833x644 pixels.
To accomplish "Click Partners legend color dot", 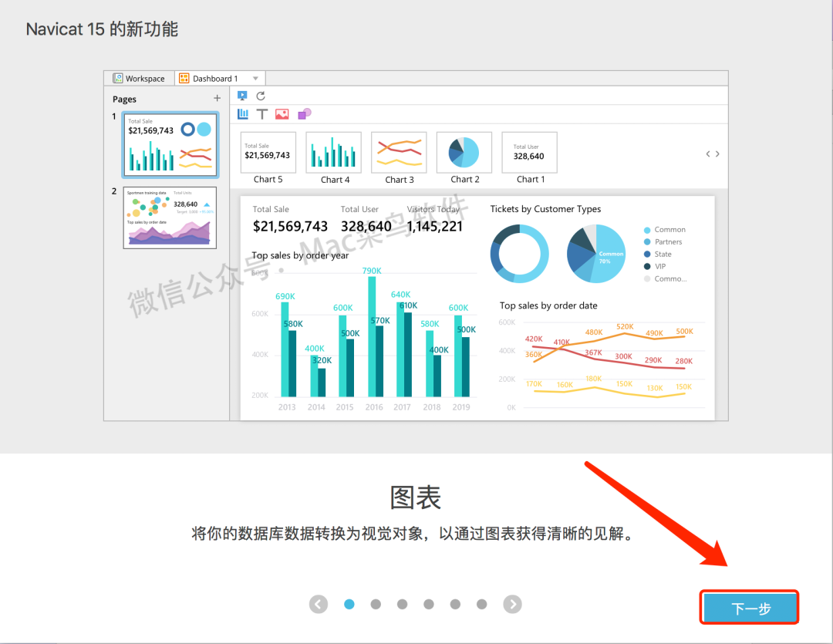I will pyautogui.click(x=647, y=242).
